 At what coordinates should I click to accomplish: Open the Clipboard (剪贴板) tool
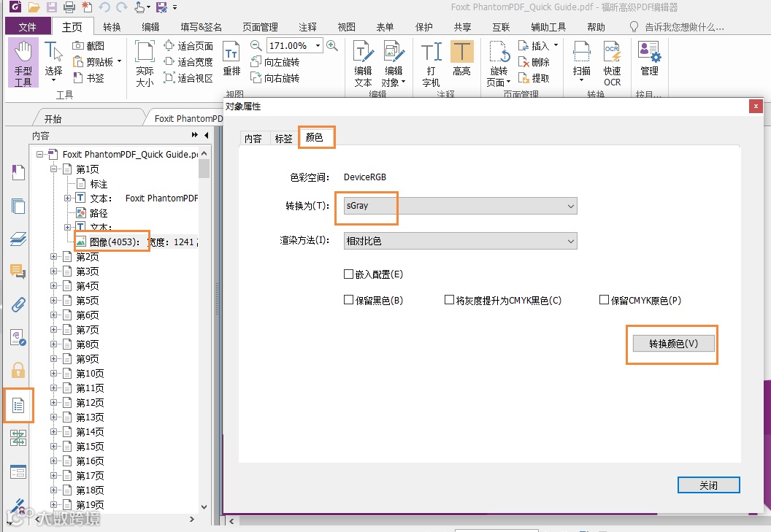[x=97, y=62]
